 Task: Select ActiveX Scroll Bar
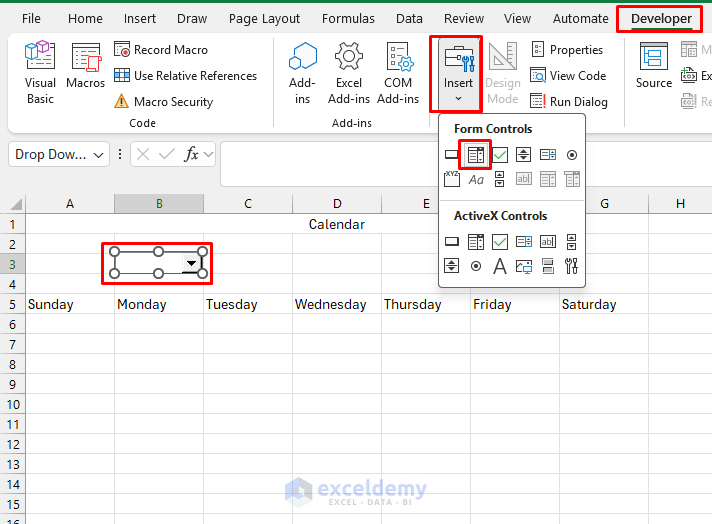pyautogui.click(x=572, y=242)
